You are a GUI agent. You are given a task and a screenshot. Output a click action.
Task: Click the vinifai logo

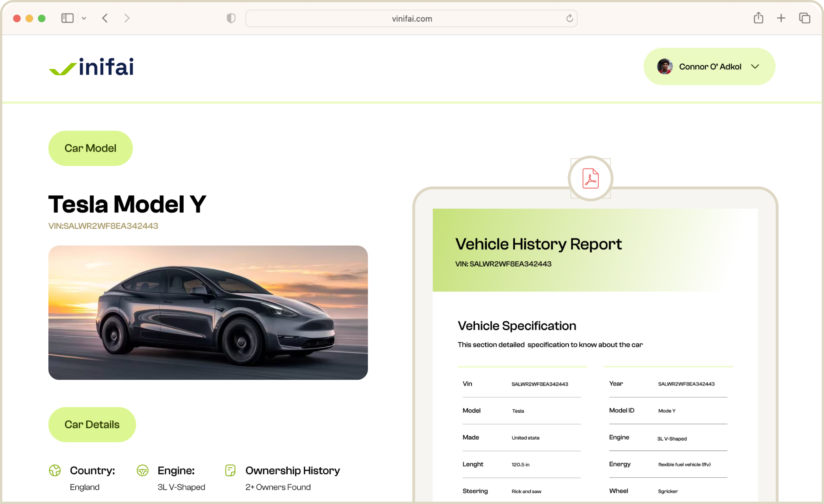pos(91,67)
